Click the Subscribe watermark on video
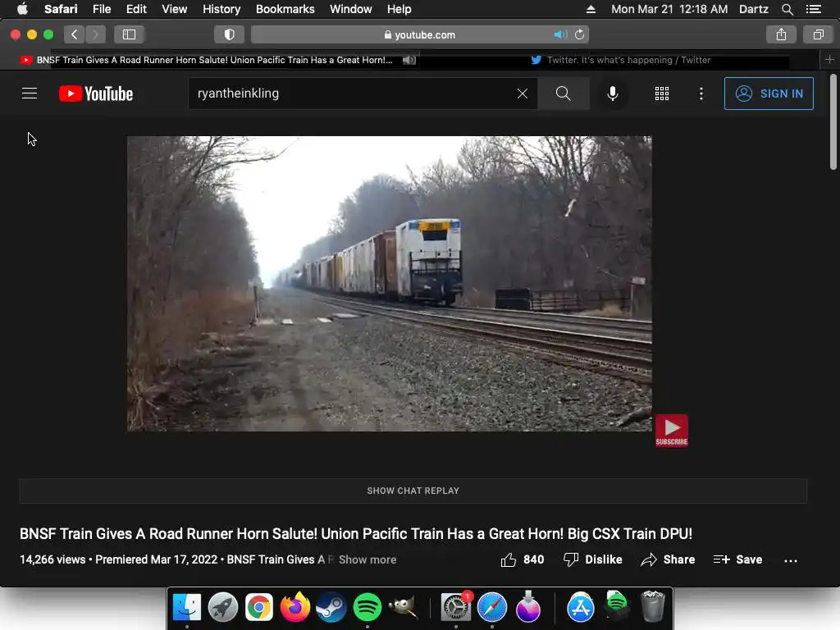The width and height of the screenshot is (840, 630). tap(671, 430)
